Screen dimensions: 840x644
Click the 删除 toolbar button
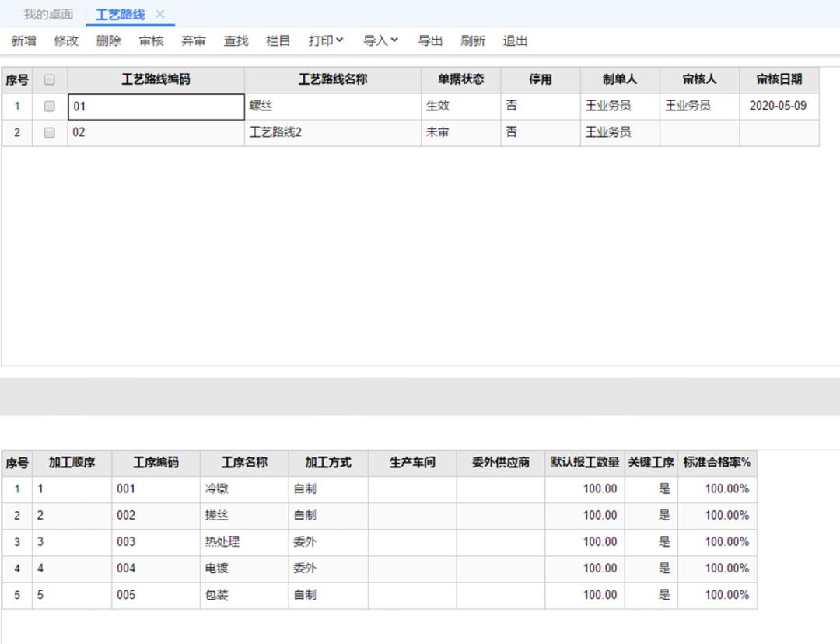109,40
